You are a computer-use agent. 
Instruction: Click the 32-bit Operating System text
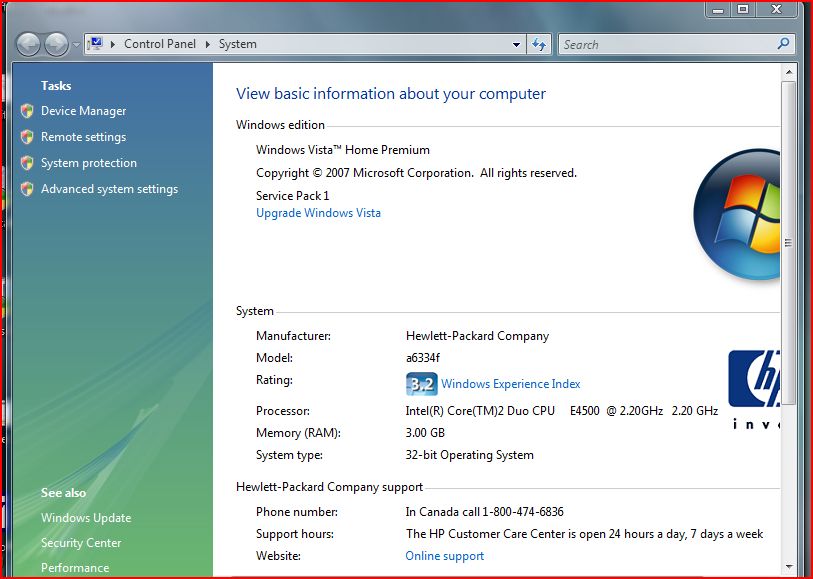pos(469,455)
